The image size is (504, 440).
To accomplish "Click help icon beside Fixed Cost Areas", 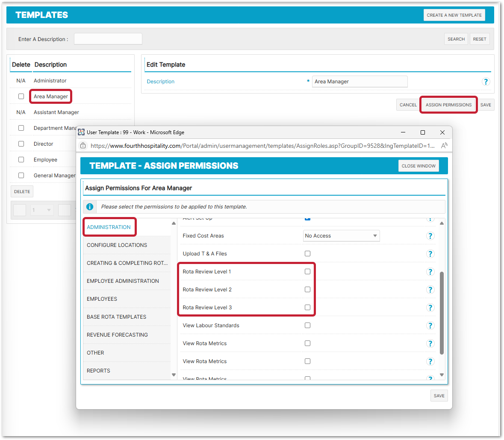I will 430,236.
